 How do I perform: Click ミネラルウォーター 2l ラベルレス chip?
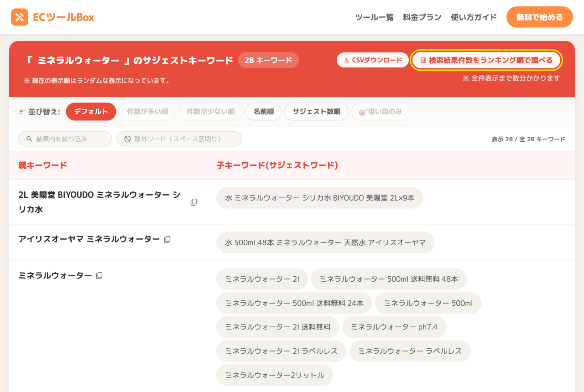(x=282, y=351)
